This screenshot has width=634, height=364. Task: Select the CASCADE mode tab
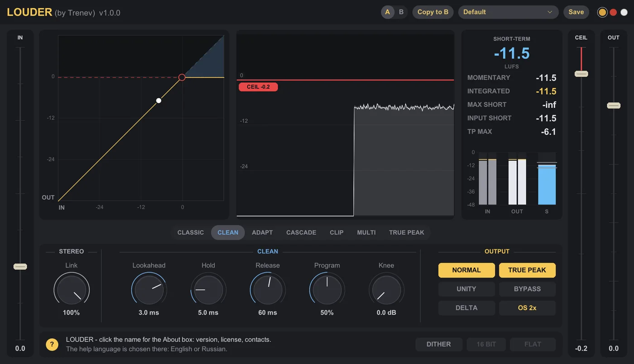pyautogui.click(x=301, y=233)
